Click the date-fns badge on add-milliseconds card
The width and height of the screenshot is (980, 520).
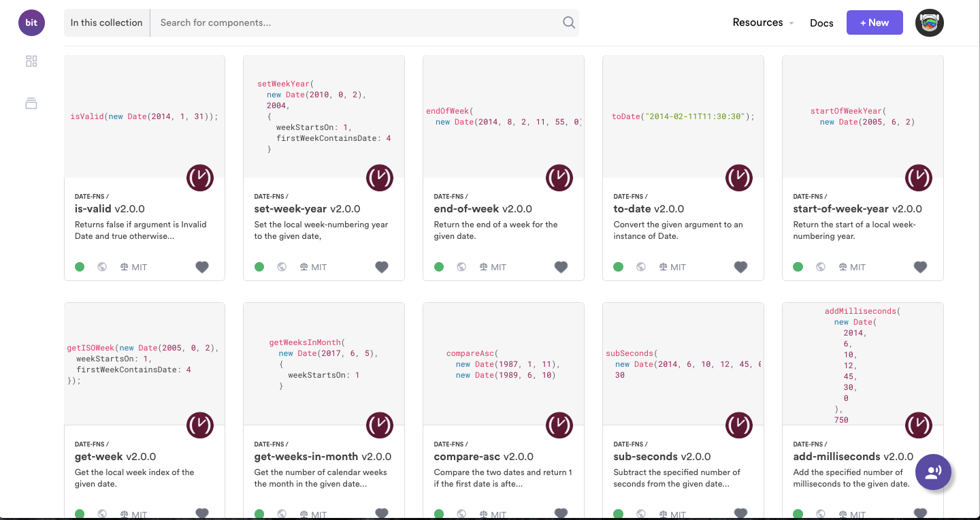coord(919,425)
